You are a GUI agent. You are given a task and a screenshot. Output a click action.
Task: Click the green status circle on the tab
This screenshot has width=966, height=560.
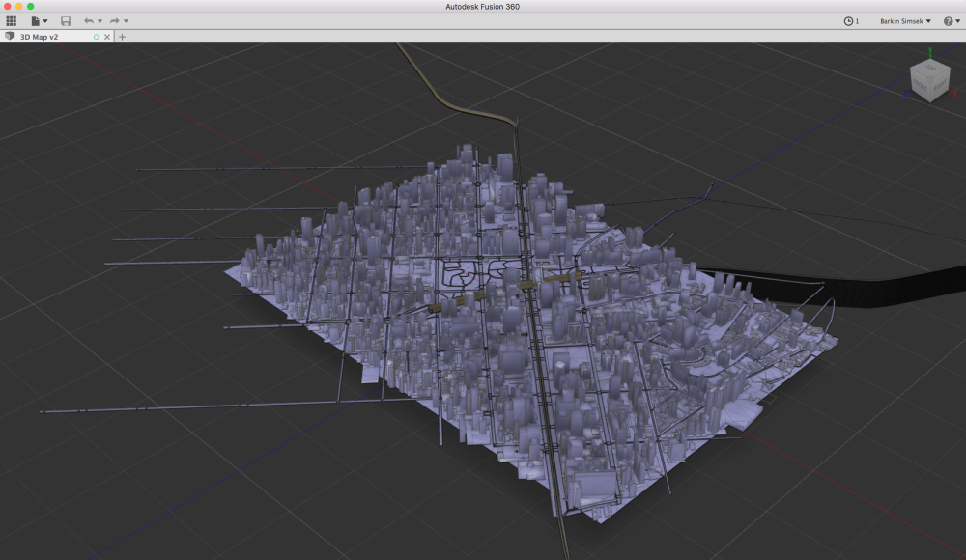96,37
